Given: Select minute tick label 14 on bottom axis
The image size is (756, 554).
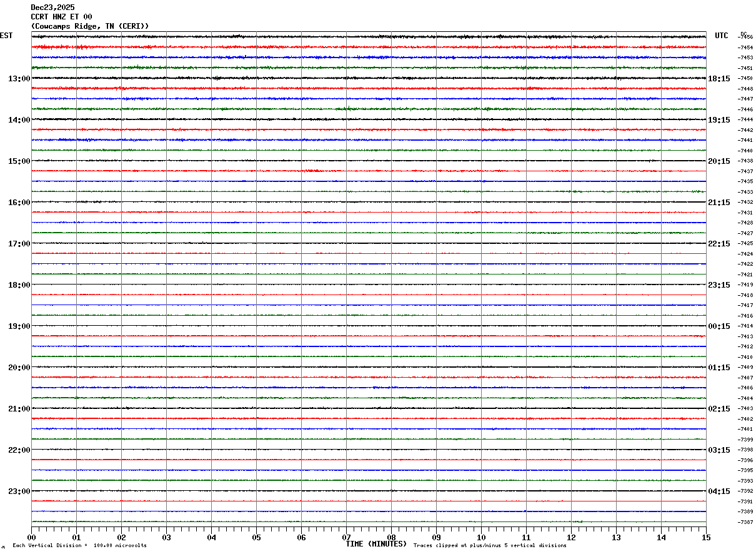Looking at the screenshot, I should pyautogui.click(x=661, y=538).
